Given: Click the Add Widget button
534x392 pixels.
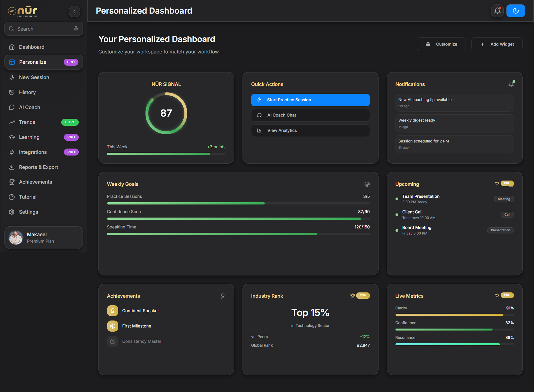Looking at the screenshot, I should [x=497, y=44].
